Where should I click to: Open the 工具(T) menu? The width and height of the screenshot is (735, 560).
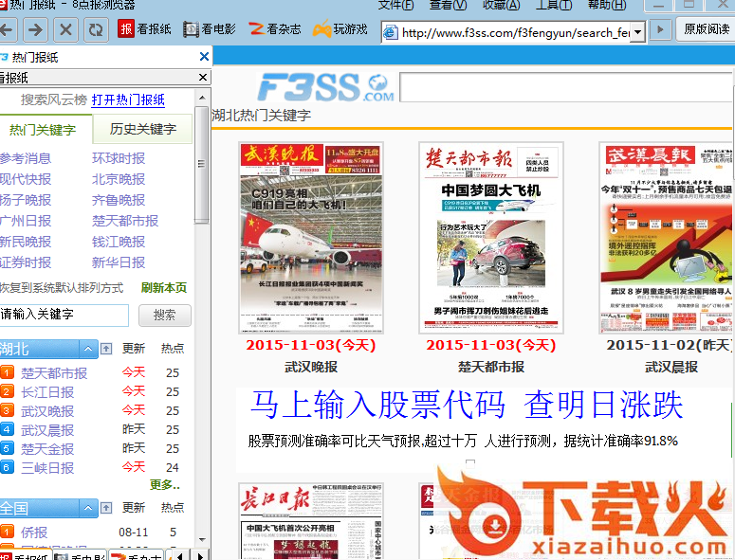(554, 5)
